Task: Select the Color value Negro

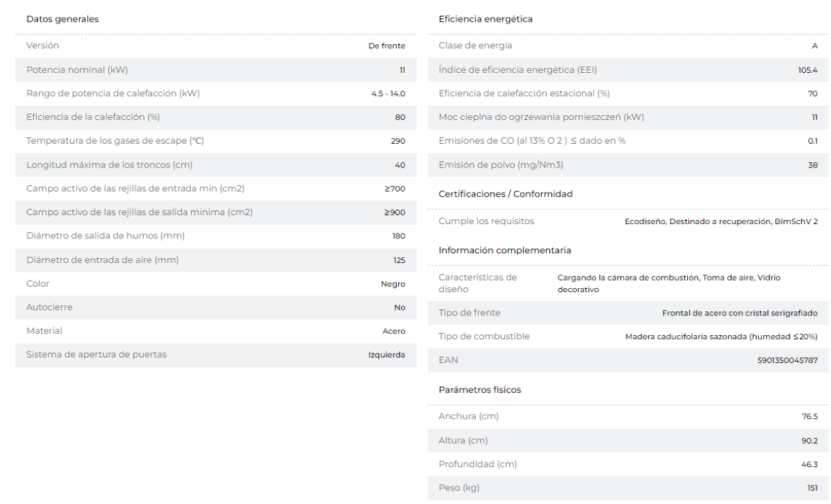Action: [x=393, y=284]
